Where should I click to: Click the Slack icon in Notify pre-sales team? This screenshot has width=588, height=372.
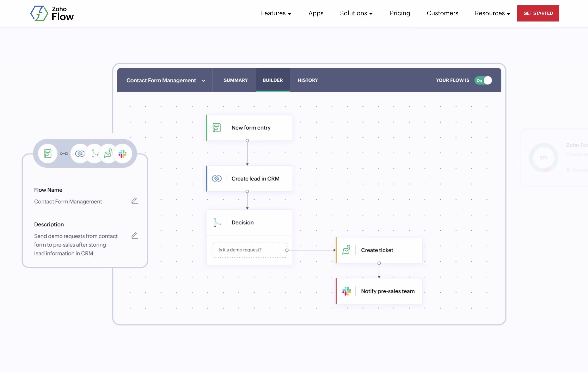click(346, 291)
